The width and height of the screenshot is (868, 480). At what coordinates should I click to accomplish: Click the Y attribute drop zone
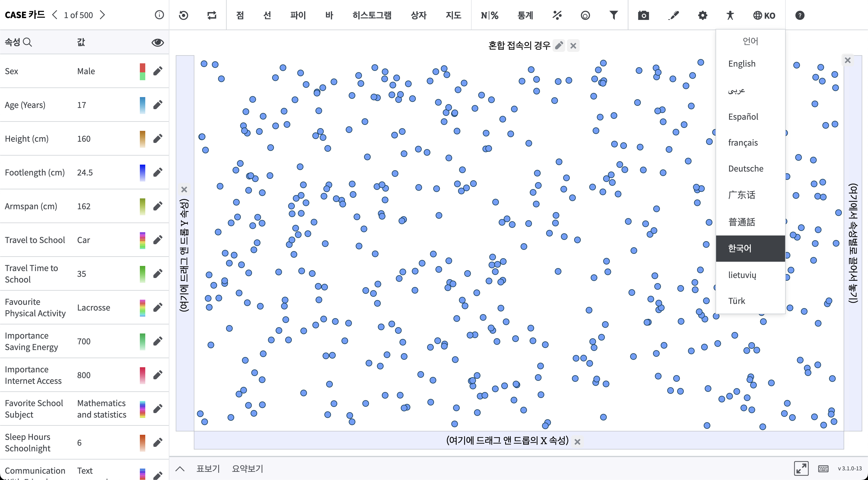(x=185, y=243)
